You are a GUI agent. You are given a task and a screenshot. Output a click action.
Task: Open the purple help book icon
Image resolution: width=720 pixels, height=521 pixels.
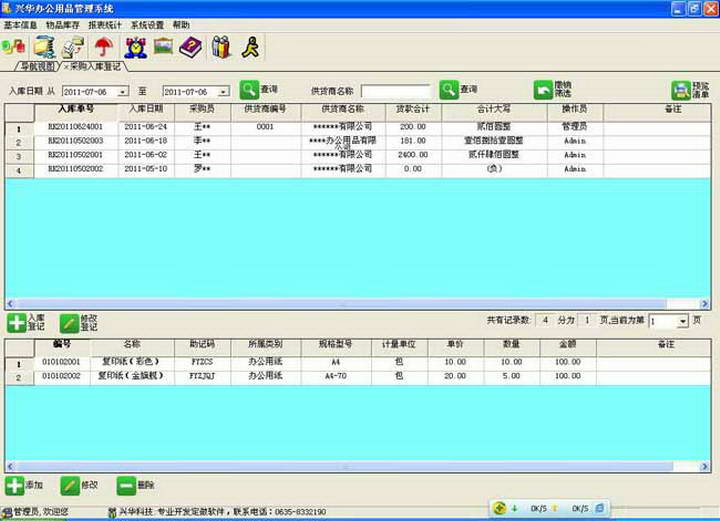coord(190,46)
